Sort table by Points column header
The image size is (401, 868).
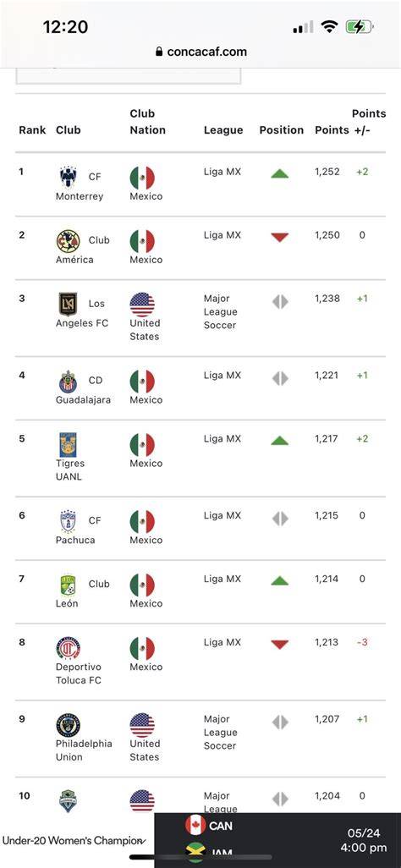pos(332,130)
